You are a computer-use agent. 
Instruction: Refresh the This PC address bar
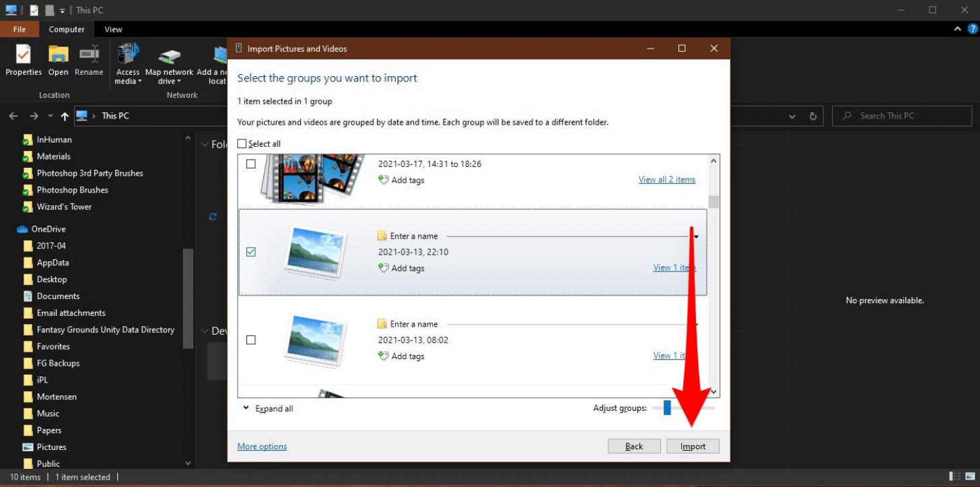(x=813, y=116)
